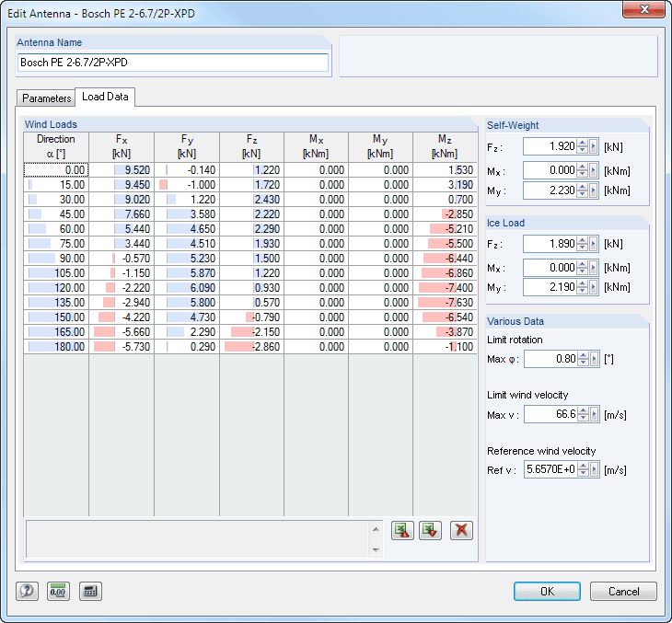Adjust Ice Load Fz 1.890 spinner
Image resolution: width=672 pixels, height=623 pixels.
pyautogui.click(x=582, y=244)
